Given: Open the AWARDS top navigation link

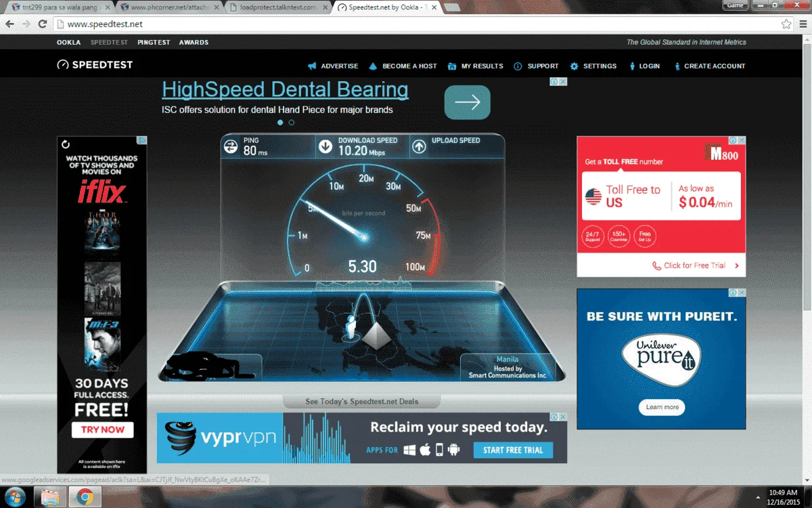Looking at the screenshot, I should [194, 42].
